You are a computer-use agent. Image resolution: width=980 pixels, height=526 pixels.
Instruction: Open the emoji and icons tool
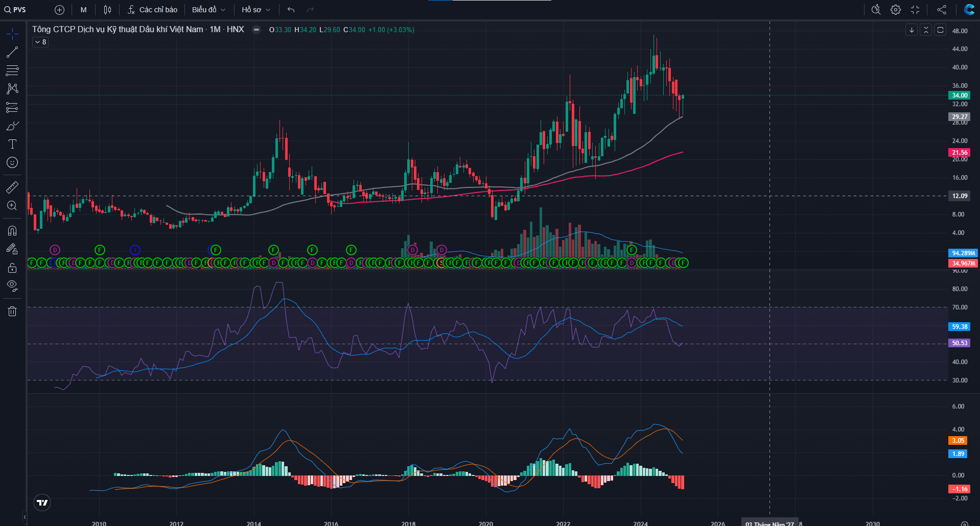tap(12, 162)
